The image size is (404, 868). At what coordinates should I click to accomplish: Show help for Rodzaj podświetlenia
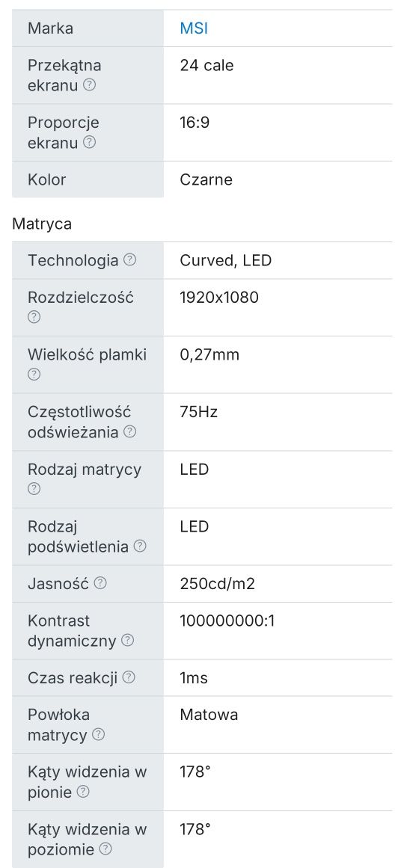click(140, 547)
